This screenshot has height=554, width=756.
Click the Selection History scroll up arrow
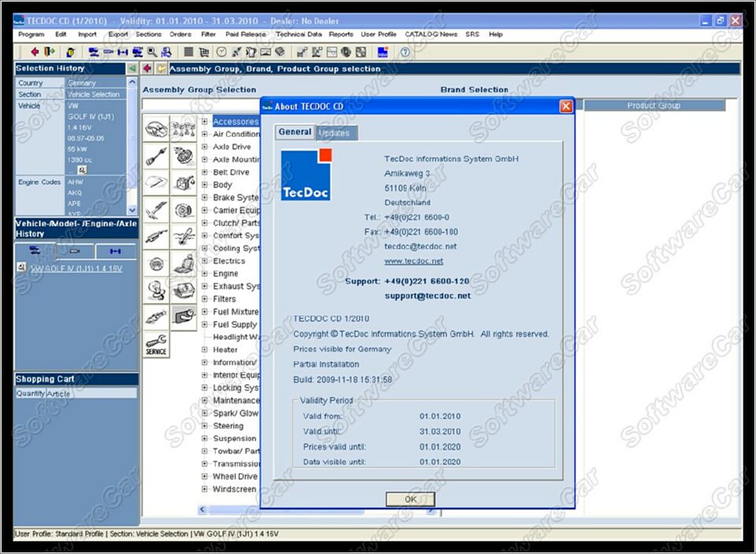click(x=132, y=83)
